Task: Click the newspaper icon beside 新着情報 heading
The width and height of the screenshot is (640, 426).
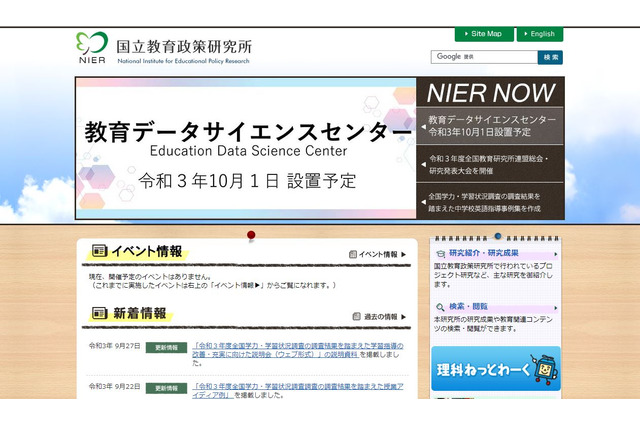Action: pos(100,313)
